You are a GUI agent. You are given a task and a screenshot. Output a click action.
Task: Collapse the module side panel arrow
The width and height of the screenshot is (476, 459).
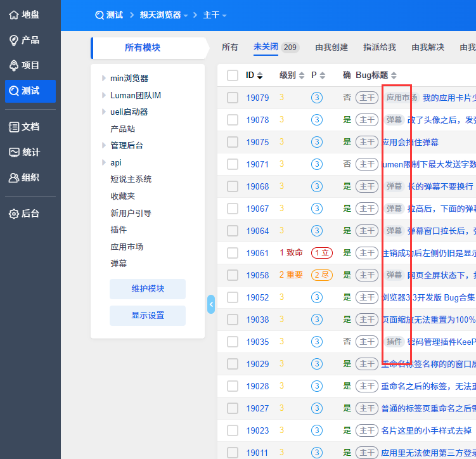point(211,304)
